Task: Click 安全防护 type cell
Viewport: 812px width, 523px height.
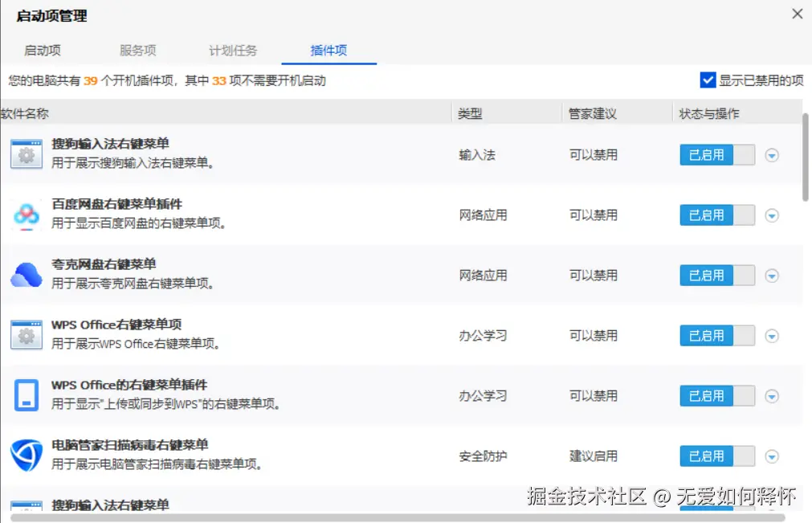Action: [483, 456]
